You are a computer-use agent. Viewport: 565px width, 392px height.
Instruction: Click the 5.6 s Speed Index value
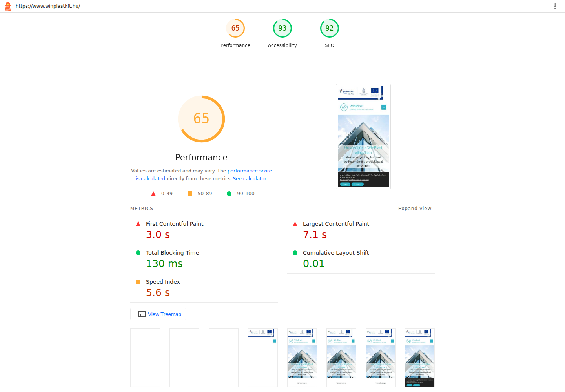tap(158, 293)
